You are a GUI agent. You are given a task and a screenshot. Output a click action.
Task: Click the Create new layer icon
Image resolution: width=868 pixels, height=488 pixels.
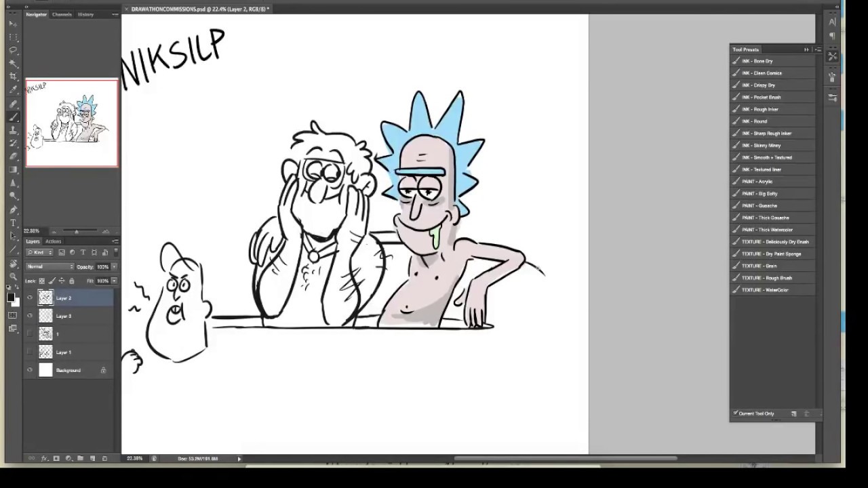pos(92,459)
